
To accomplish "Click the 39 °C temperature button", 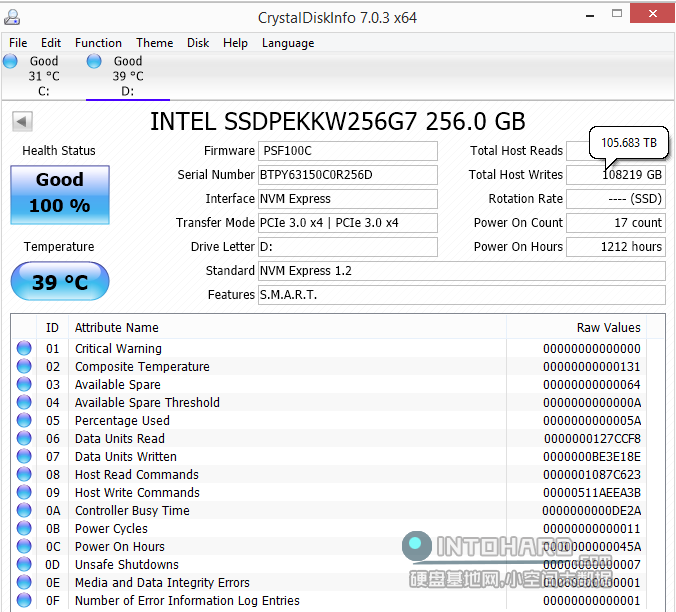I will pos(60,281).
